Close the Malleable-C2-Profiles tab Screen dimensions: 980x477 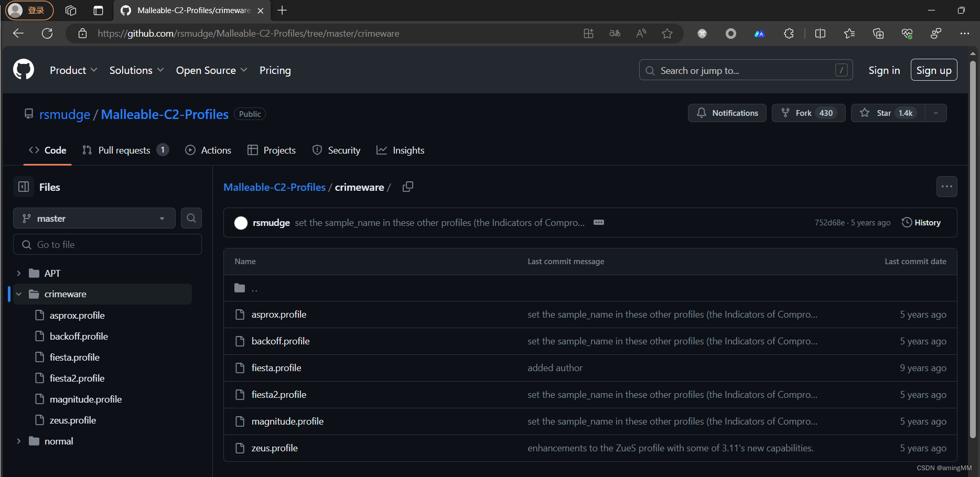point(261,10)
